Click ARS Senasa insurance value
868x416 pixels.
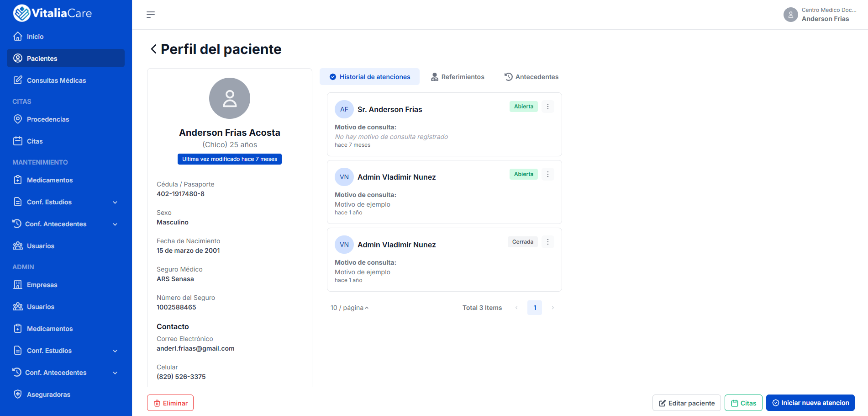tap(175, 279)
